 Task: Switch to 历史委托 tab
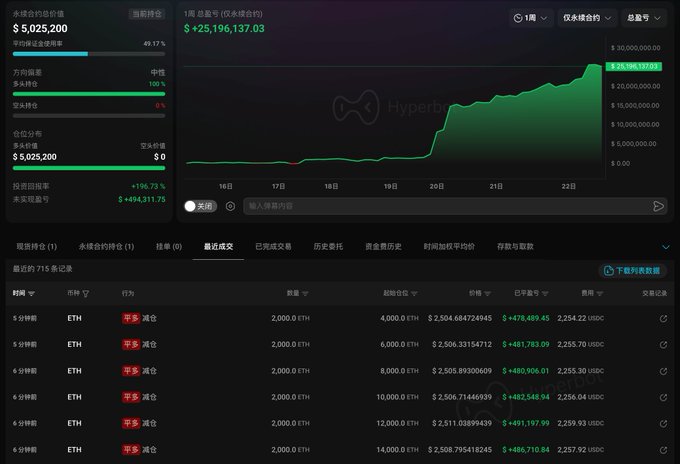point(328,247)
